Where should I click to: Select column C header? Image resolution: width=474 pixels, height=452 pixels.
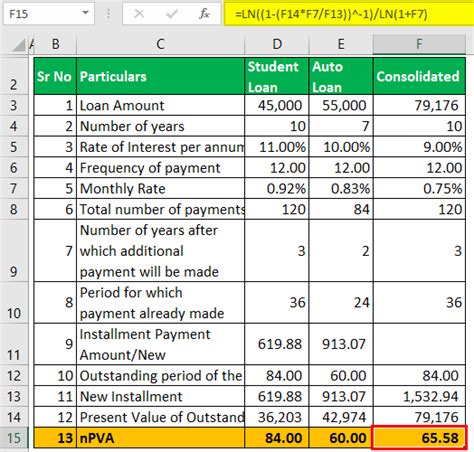coord(160,44)
